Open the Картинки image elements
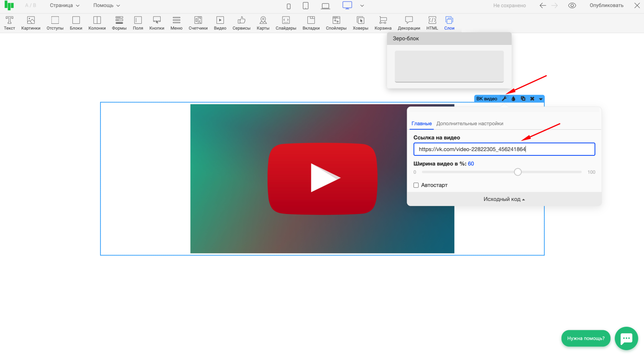 point(31,23)
